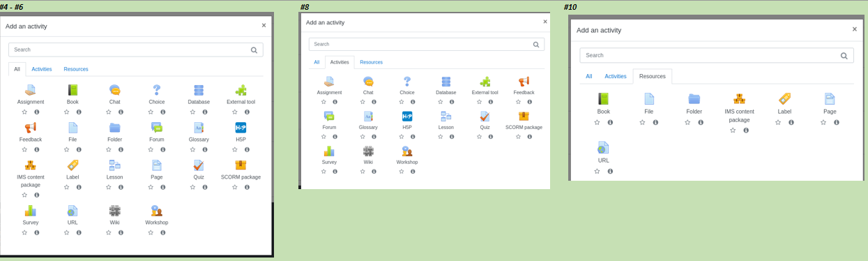868x261 pixels.
Task: Close the first Add an activity dialog
Action: pyautogui.click(x=264, y=25)
